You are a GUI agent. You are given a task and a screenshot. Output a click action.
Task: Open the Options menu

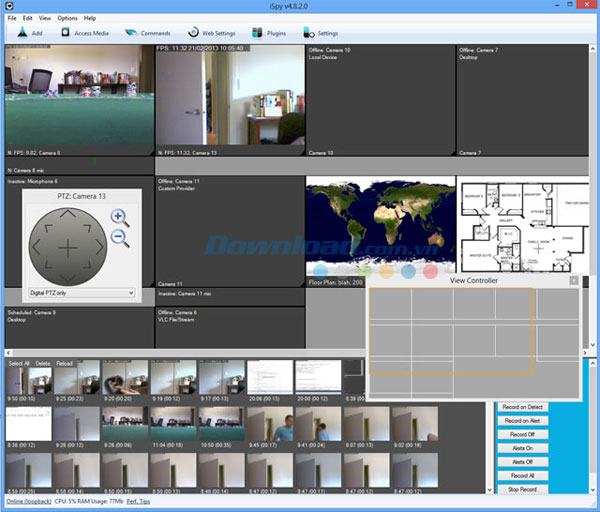pos(67,18)
